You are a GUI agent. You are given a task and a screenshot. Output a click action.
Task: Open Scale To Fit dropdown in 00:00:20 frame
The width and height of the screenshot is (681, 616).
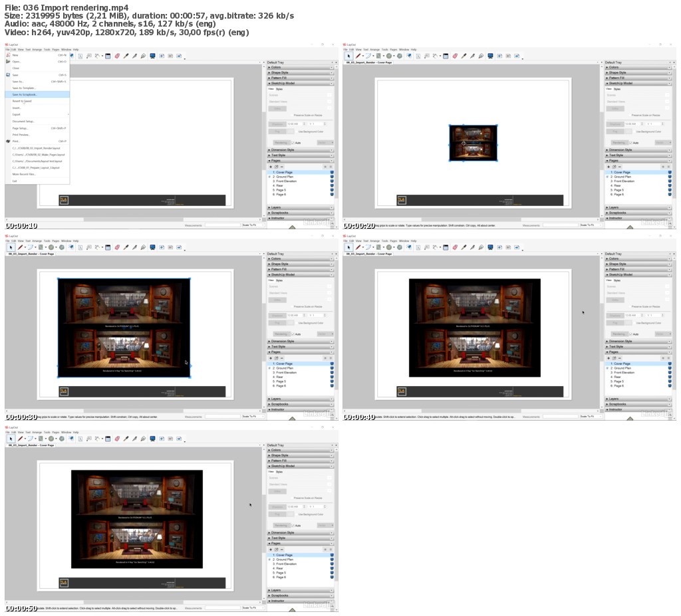pyautogui.click(x=591, y=225)
